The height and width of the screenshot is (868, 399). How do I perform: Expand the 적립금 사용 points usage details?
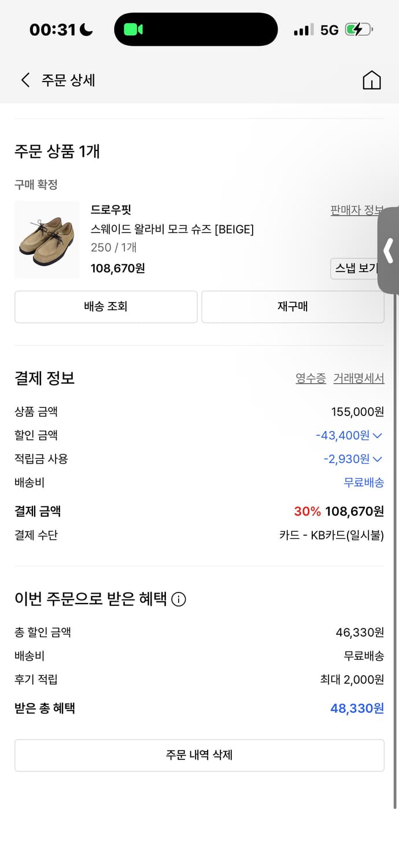coord(379,459)
